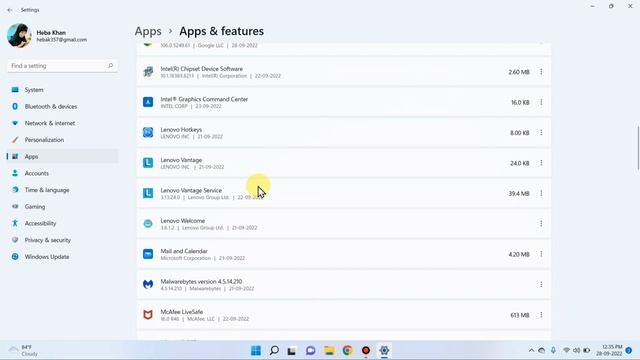Open more options for Intel Graphics Command Center
Screen dimensions: 640x360
pos(541,102)
